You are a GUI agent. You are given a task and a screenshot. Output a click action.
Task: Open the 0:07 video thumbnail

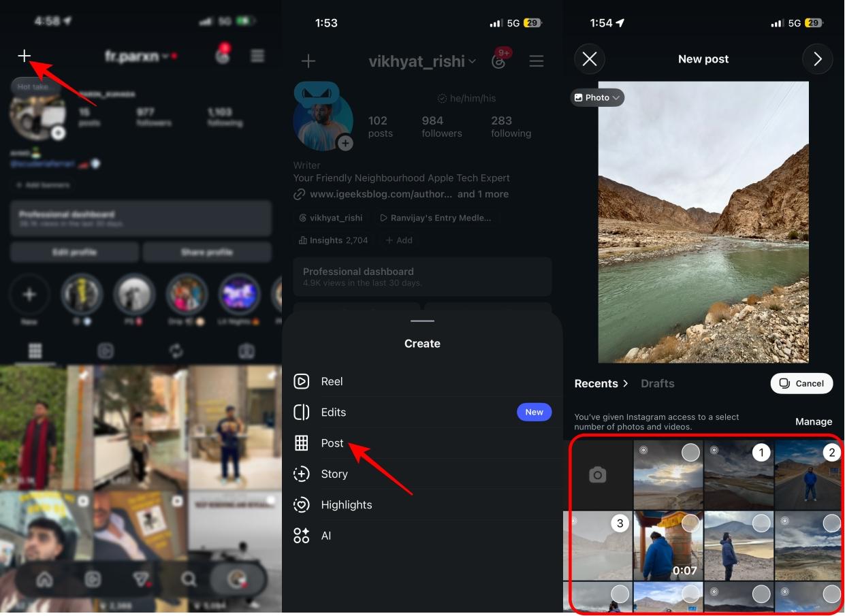click(x=668, y=545)
